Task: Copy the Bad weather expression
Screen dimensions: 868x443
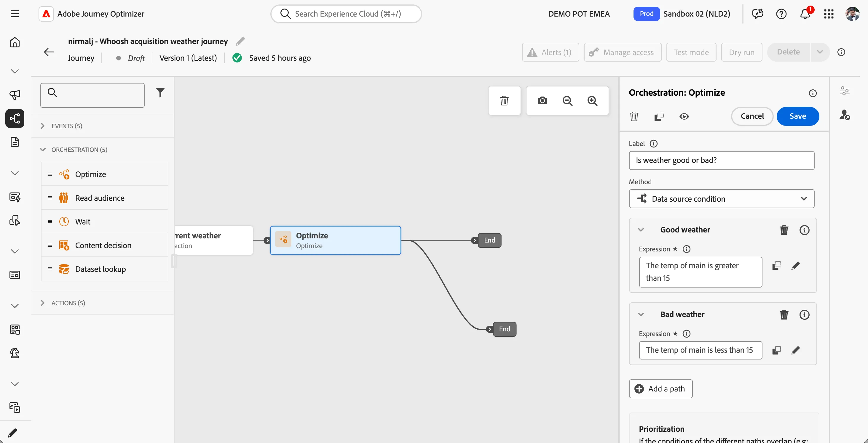Action: coord(776,350)
